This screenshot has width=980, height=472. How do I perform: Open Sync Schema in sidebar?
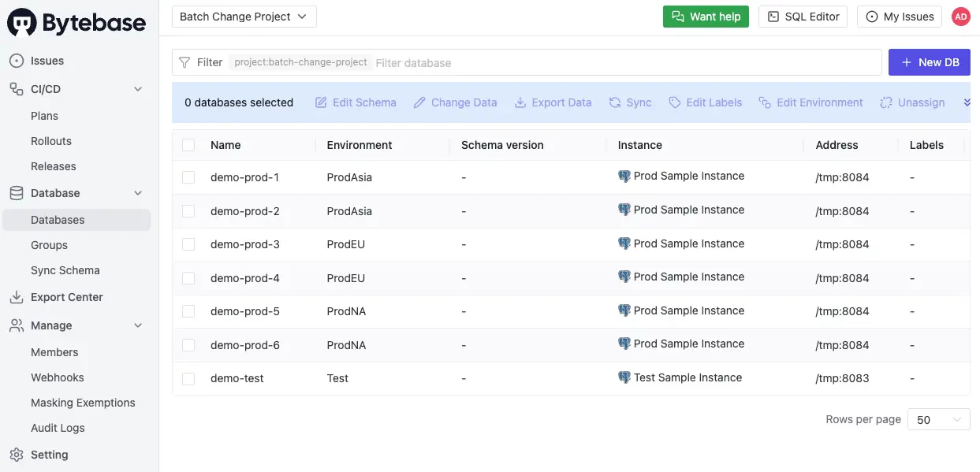tap(65, 270)
